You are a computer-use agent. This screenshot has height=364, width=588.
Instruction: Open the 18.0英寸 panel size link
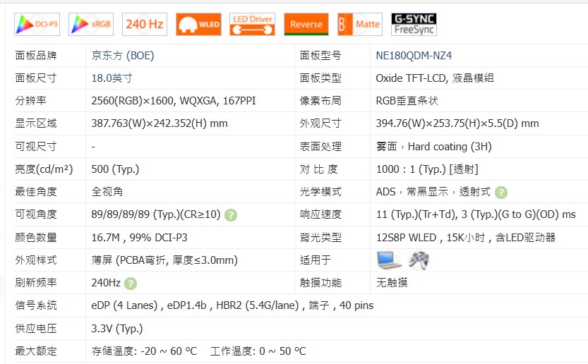pyautogui.click(x=112, y=78)
